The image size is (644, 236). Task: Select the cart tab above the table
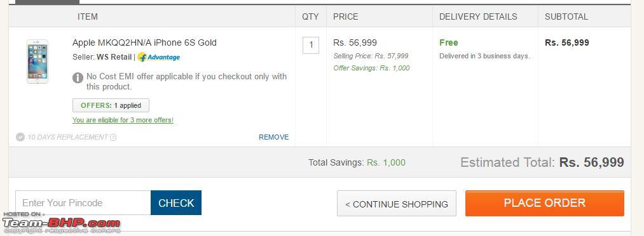(47, 2)
